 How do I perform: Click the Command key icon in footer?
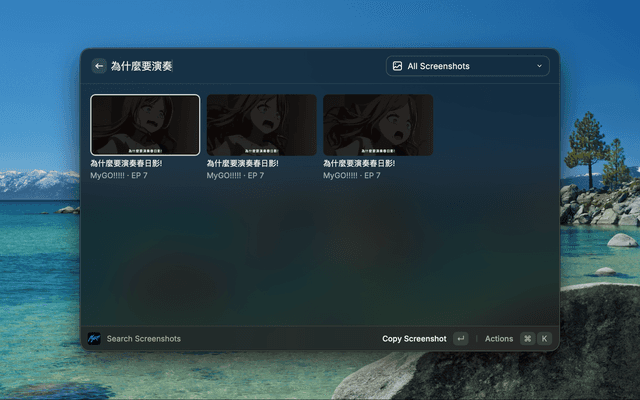(527, 339)
